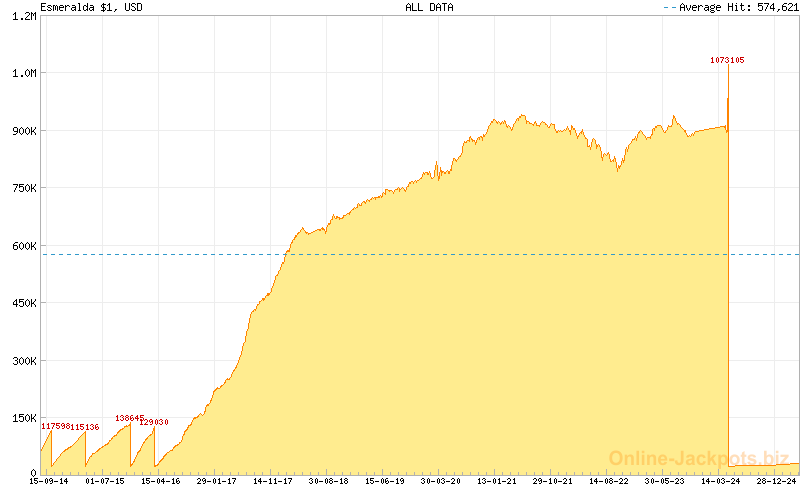Click the 129030 hit label
800x490 pixels.
tap(154, 422)
